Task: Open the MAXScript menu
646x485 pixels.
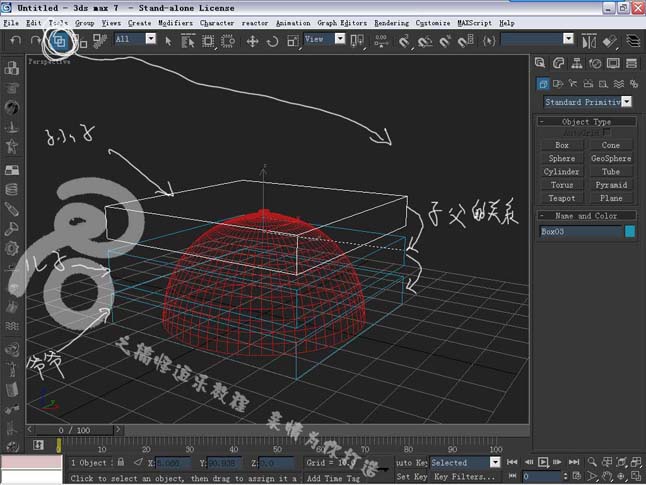Action: pos(474,23)
